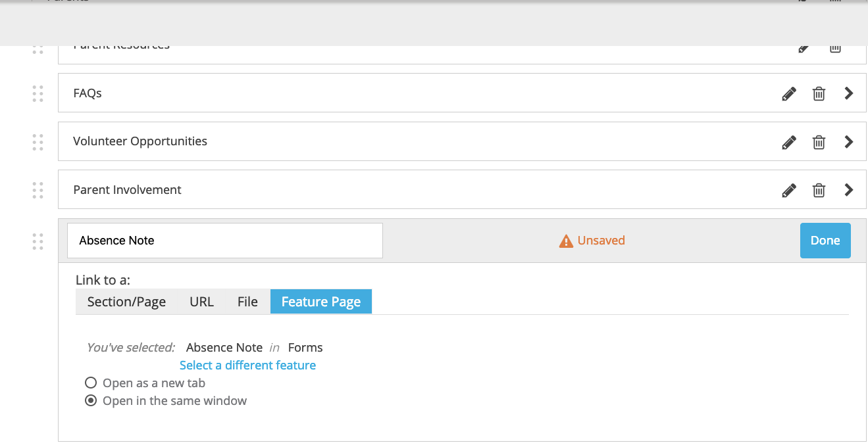Image resolution: width=868 pixels, height=447 pixels.
Task: Expand the Volunteer Opportunities section
Action: click(848, 141)
